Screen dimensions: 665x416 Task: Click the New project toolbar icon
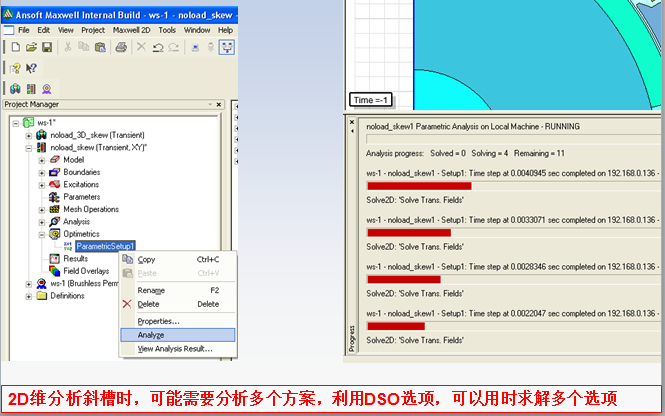coord(16,47)
